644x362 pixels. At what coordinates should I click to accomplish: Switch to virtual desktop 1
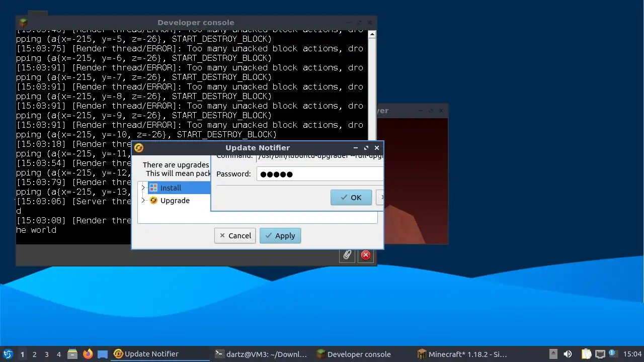pos(22,354)
